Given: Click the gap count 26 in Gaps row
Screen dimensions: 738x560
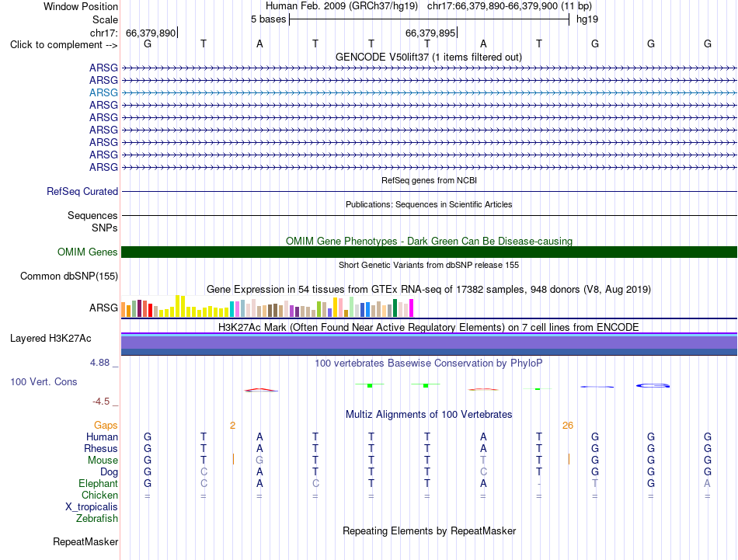Looking at the screenshot, I should [568, 426].
